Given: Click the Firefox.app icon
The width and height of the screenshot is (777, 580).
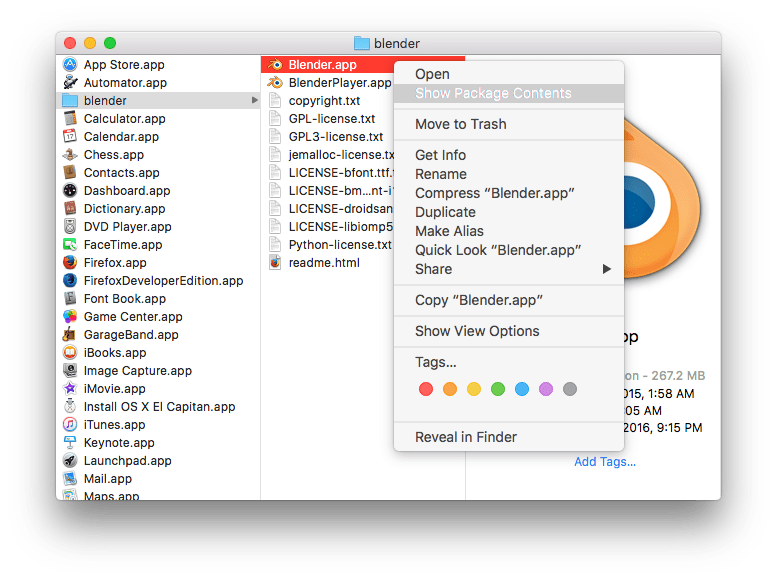Looking at the screenshot, I should pyautogui.click(x=70, y=263).
